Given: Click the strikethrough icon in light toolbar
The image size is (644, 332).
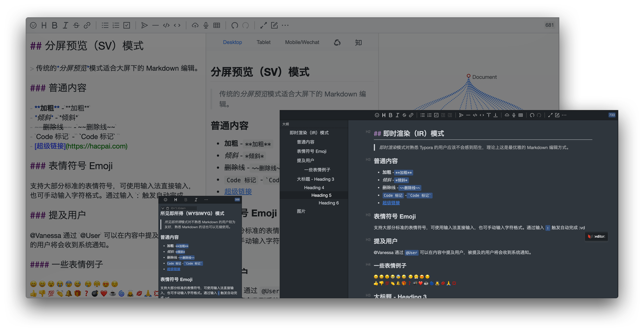Looking at the screenshot, I should pos(76,25).
